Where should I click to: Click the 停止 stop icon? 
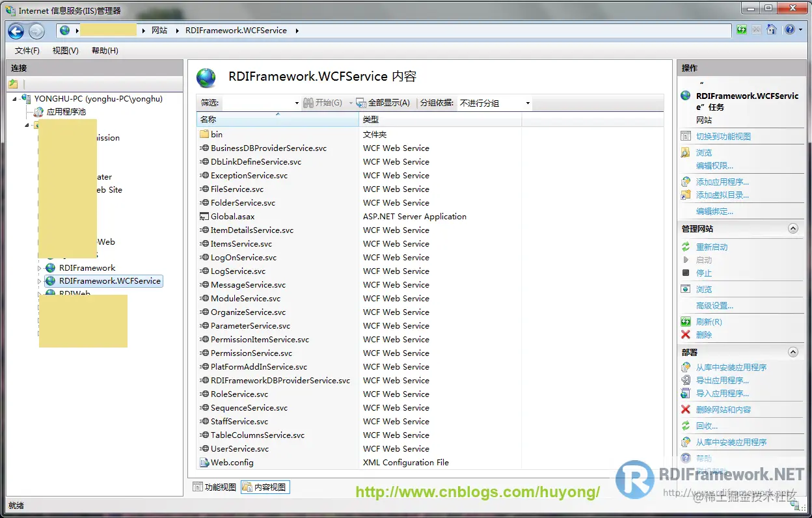tap(685, 273)
